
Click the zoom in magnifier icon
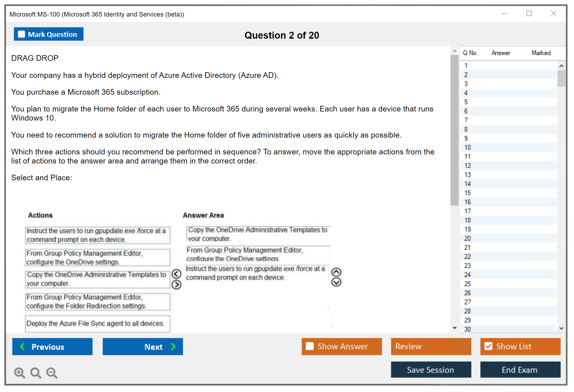click(x=19, y=373)
